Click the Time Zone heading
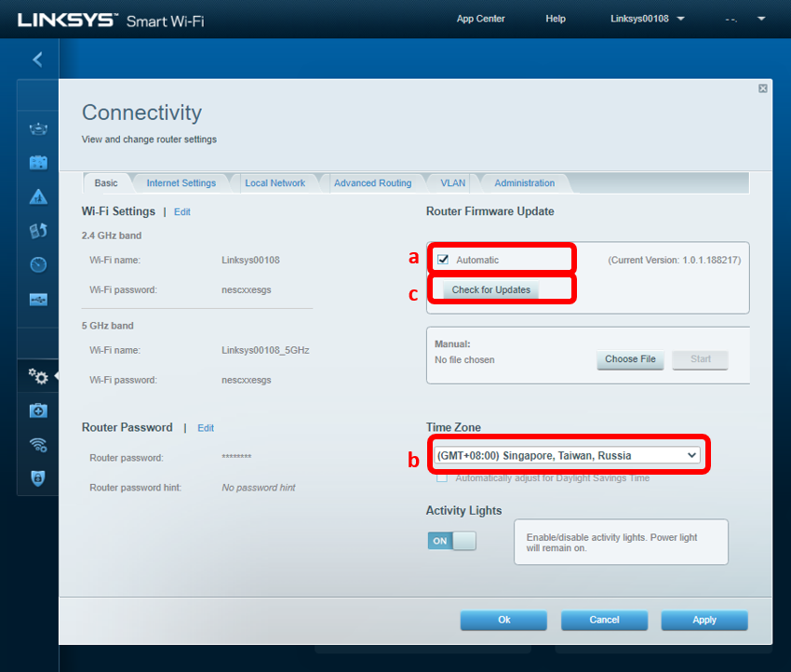The image size is (791, 672). [x=453, y=427]
